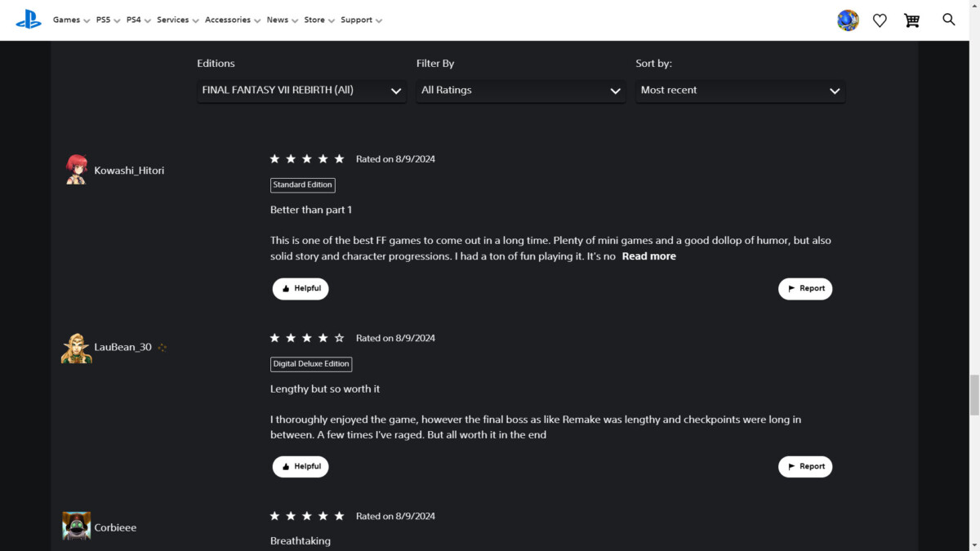Viewport: 980px width, 551px height.
Task: Click the search magnifier icon
Action: (948, 20)
